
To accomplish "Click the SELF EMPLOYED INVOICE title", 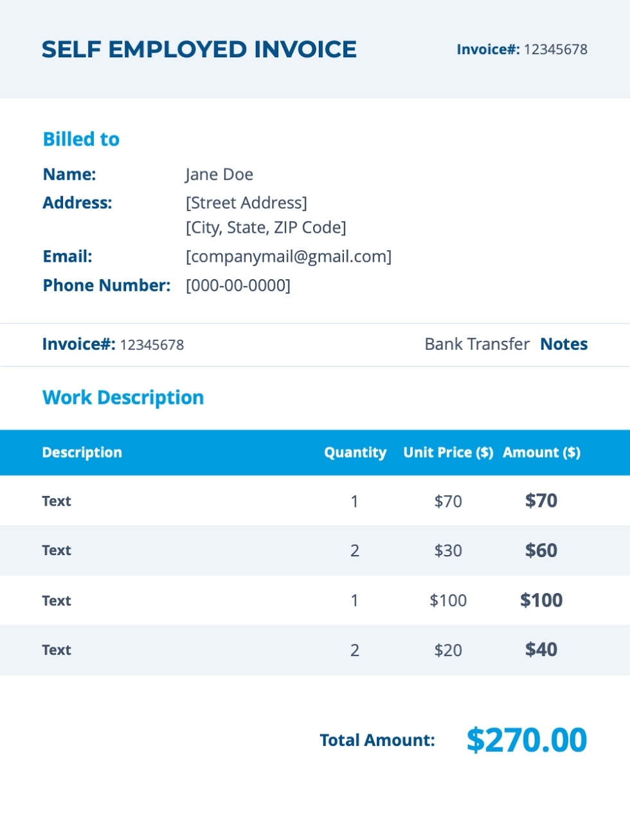I will coord(199,50).
